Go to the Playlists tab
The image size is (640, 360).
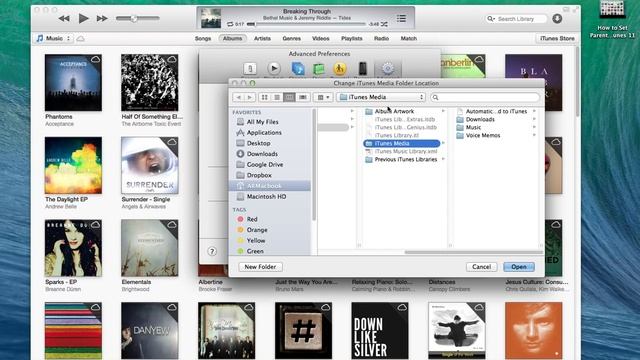pyautogui.click(x=352, y=38)
